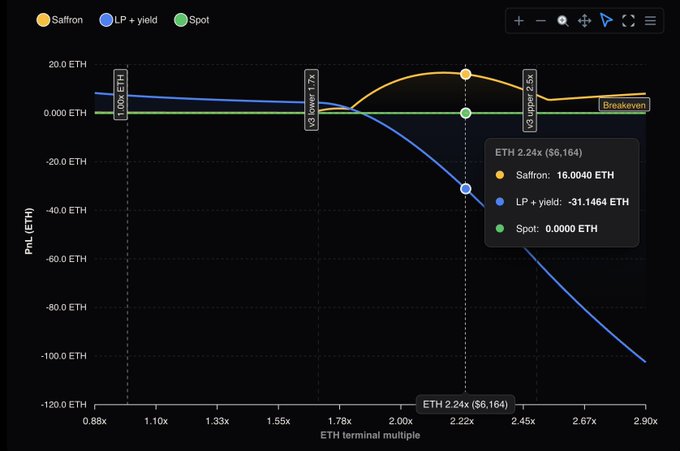
Task: Click the blue LP + yield data point
Action: coord(465,189)
